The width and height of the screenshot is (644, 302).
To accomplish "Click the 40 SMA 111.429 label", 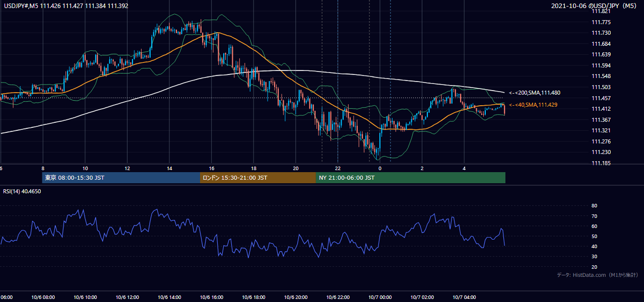I will pos(533,105).
